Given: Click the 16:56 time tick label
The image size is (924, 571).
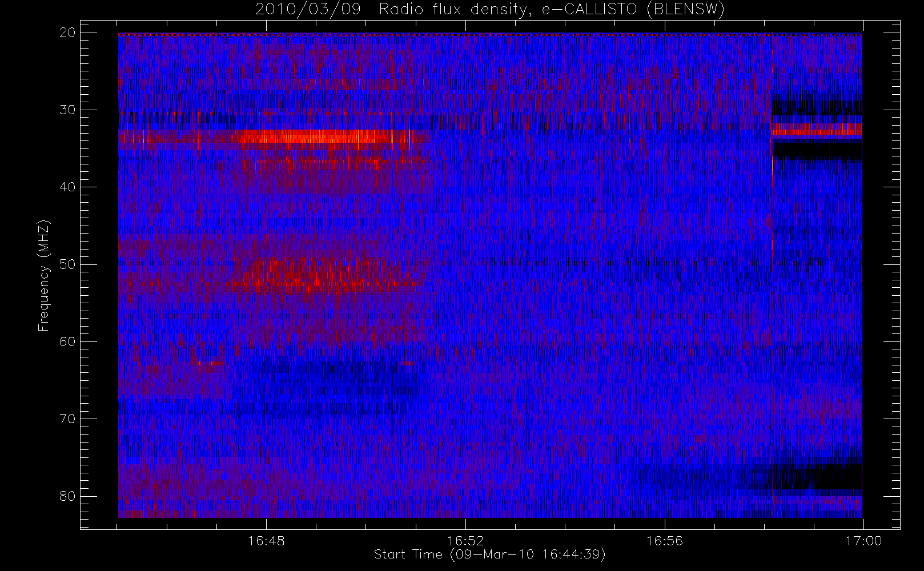Looking at the screenshot, I should pyautogui.click(x=665, y=541).
